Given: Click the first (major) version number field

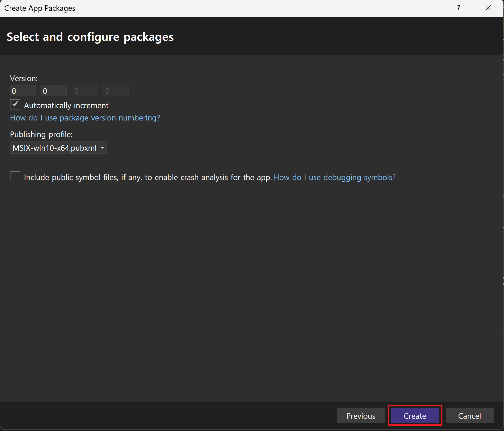Looking at the screenshot, I should tap(22, 91).
